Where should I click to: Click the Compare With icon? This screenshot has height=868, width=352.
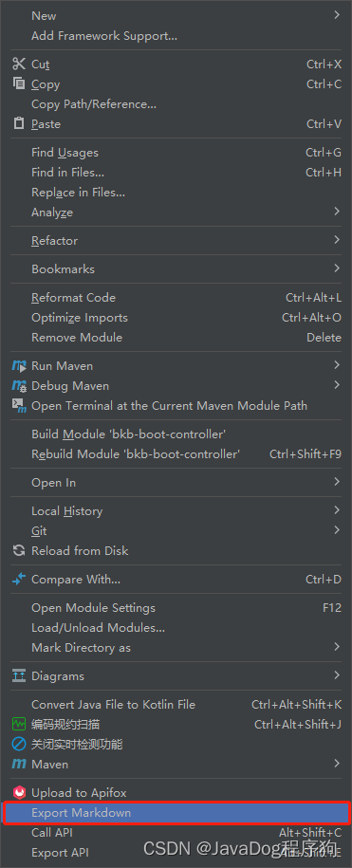pos(19,579)
